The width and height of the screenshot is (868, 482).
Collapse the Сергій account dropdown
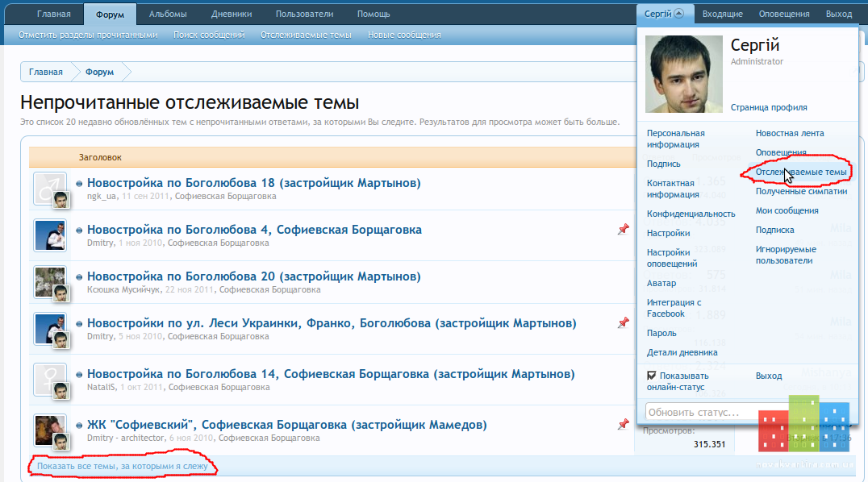coord(664,14)
